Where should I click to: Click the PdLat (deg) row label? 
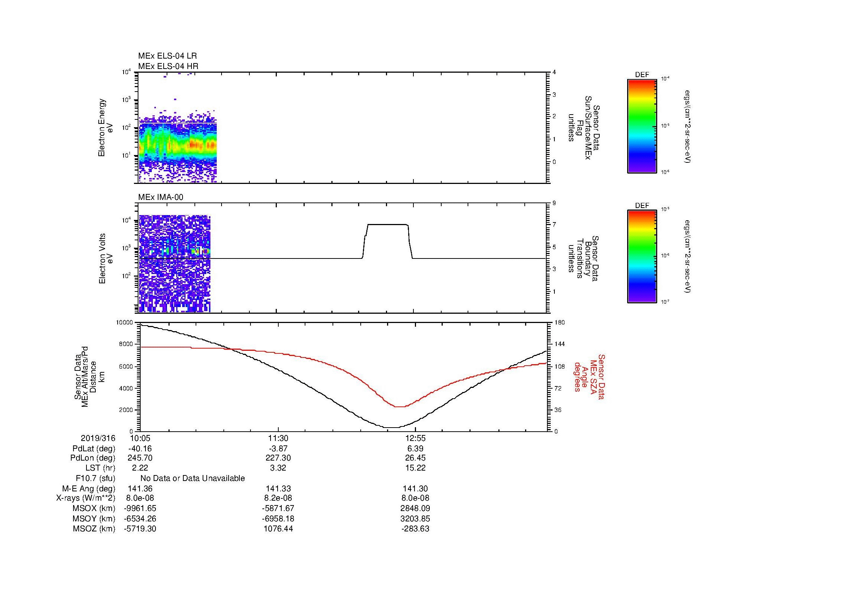click(94, 449)
